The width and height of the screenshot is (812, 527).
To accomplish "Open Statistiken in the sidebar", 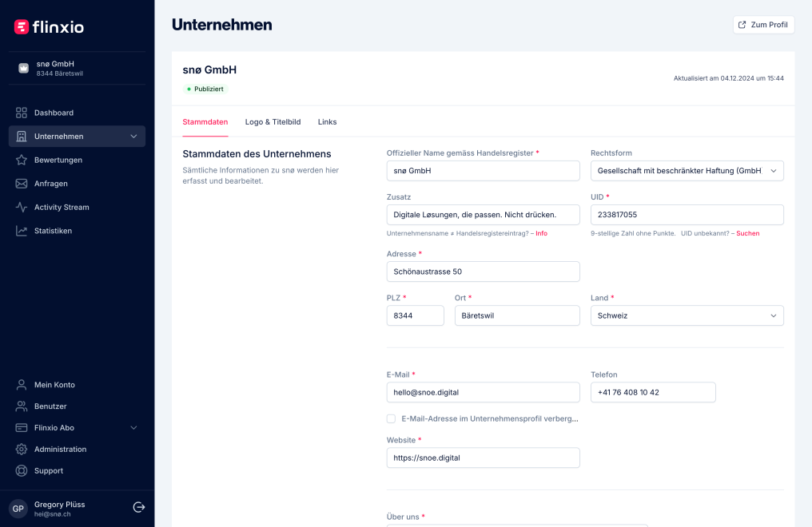I will coord(77,231).
